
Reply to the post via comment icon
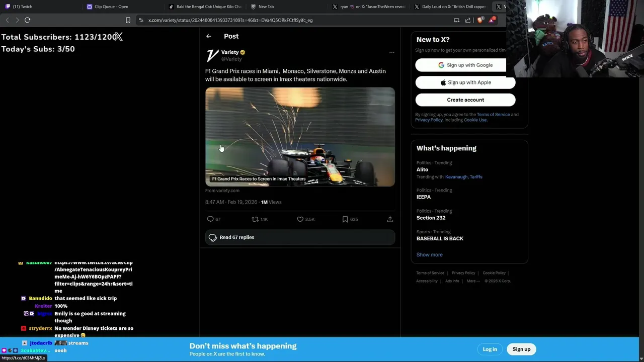210,219
